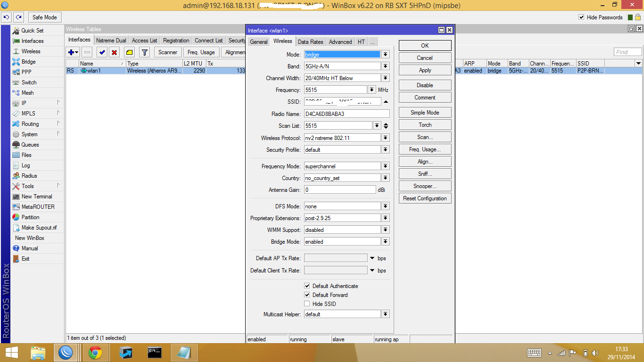Switch to the Advanced tab
644x362 pixels.
340,42
